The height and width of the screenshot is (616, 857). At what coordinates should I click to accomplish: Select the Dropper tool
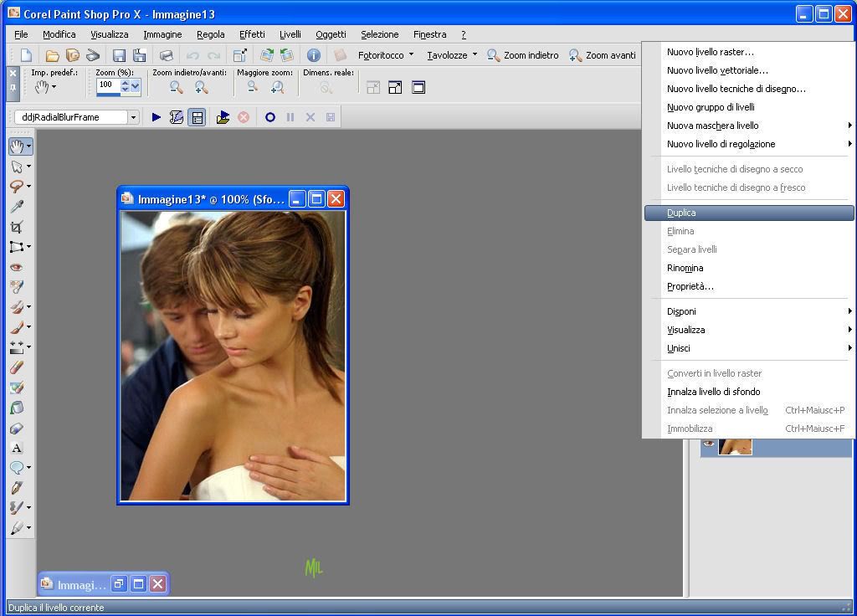click(x=17, y=207)
